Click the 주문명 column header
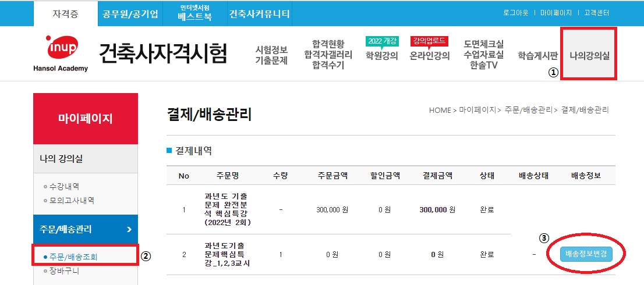The width and height of the screenshot is (644, 285). (x=227, y=176)
